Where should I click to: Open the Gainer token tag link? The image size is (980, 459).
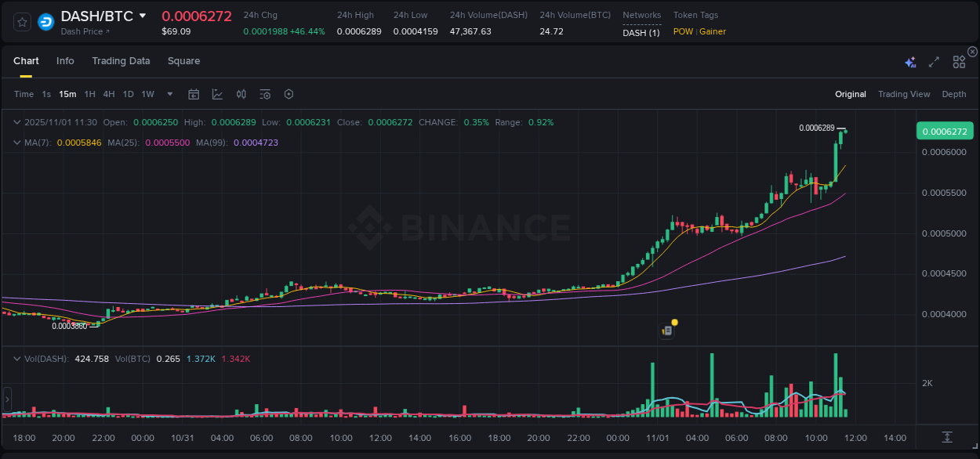coord(712,31)
